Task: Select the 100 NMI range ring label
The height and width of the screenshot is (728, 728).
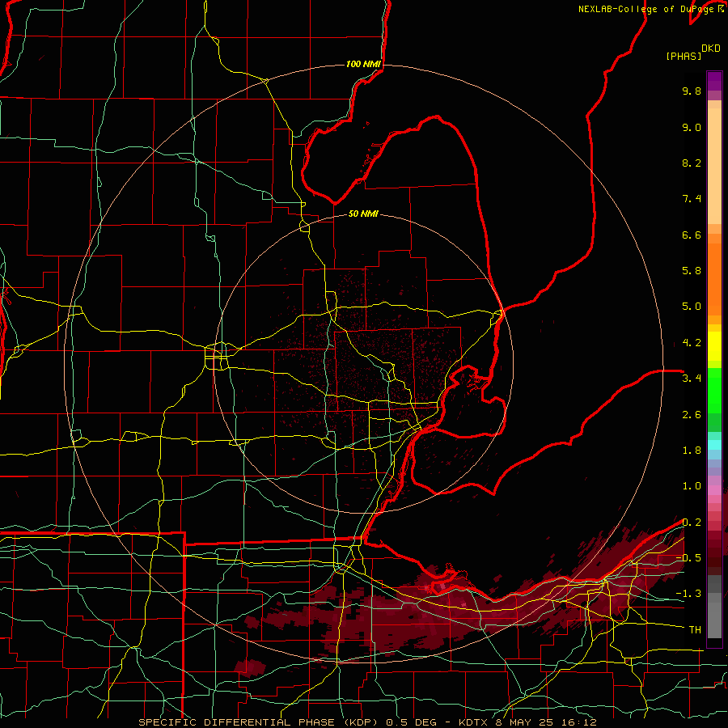Action: coord(363,64)
